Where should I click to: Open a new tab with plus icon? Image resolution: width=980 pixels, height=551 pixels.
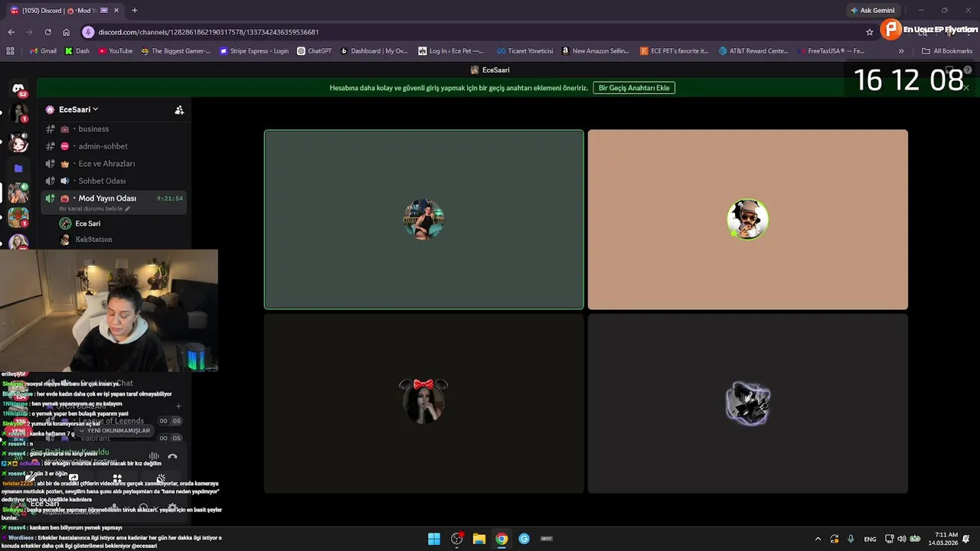[x=135, y=11]
